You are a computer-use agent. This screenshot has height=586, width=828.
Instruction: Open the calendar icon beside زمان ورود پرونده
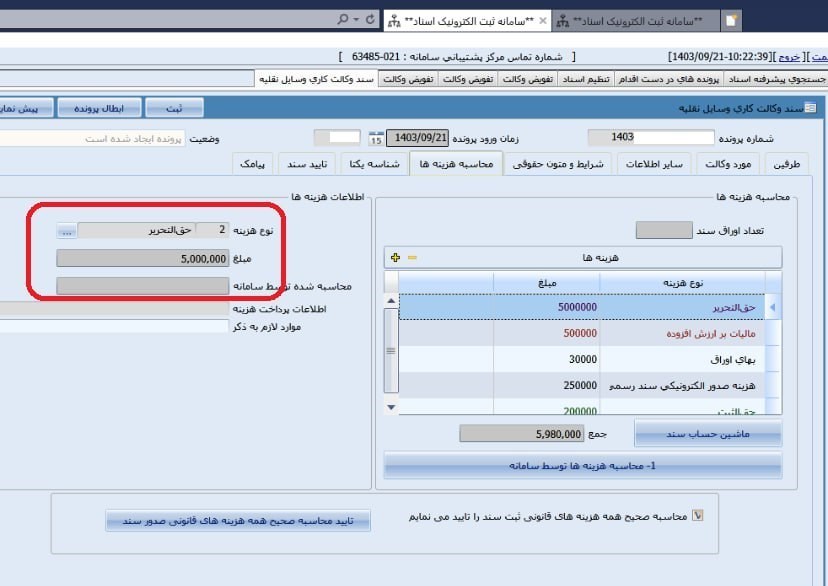click(x=374, y=136)
